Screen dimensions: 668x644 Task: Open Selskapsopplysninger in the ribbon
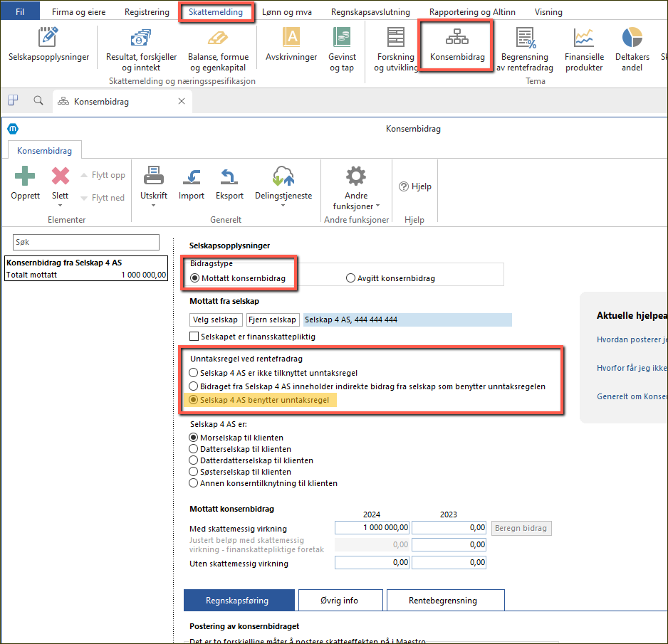[48, 44]
